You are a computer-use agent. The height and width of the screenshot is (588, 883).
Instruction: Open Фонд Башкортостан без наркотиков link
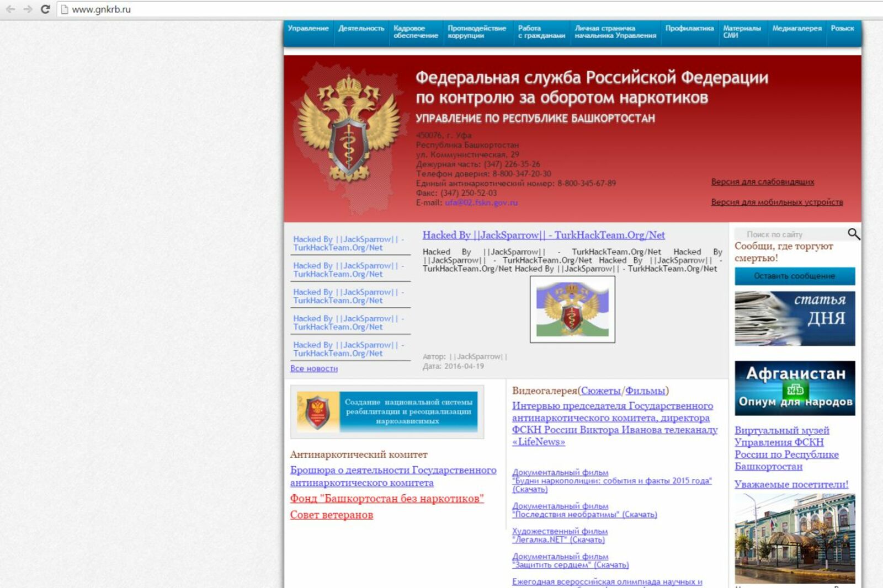[x=387, y=498]
